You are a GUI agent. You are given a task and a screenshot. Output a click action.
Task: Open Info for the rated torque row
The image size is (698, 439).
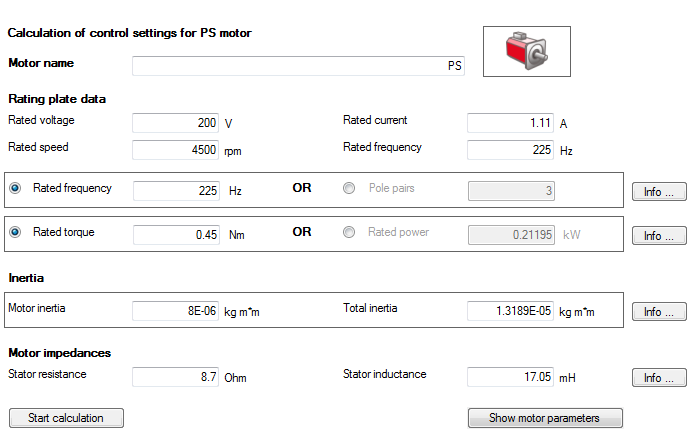659,236
